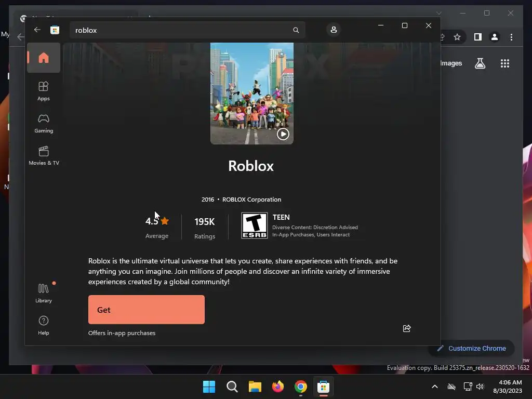Click the search magnifier in Store search box
This screenshot has height=399, width=532.
(x=296, y=30)
